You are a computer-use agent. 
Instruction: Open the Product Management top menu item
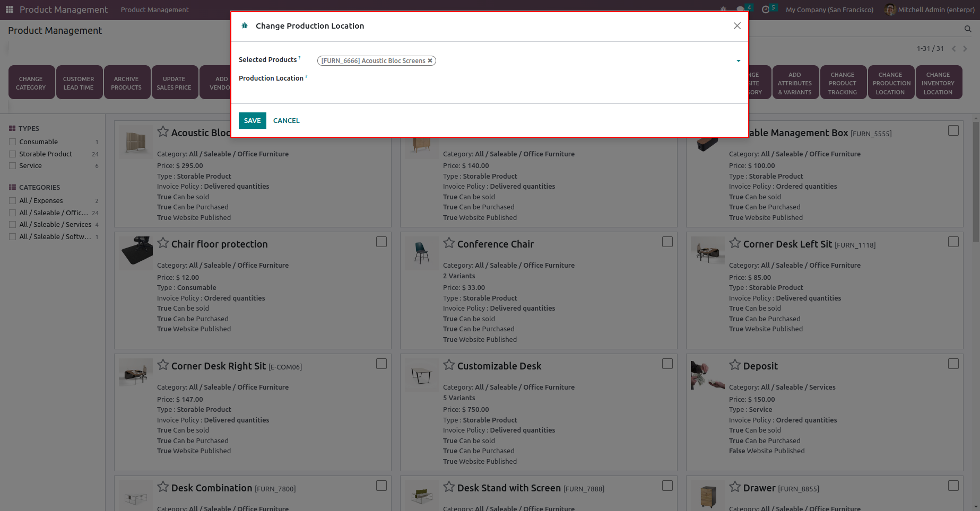pos(154,10)
